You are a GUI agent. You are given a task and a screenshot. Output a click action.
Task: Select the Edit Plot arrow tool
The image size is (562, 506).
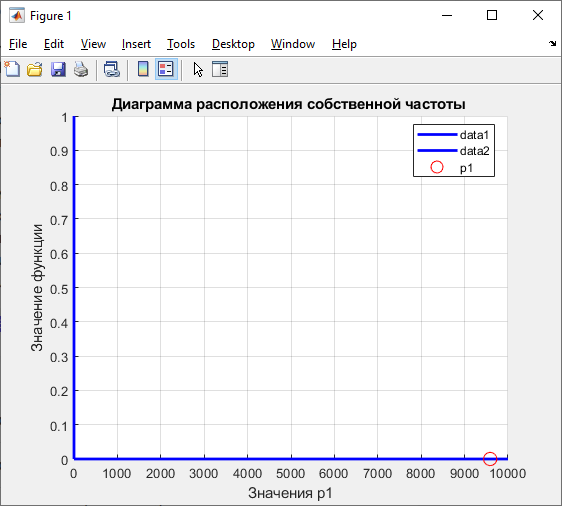198,69
